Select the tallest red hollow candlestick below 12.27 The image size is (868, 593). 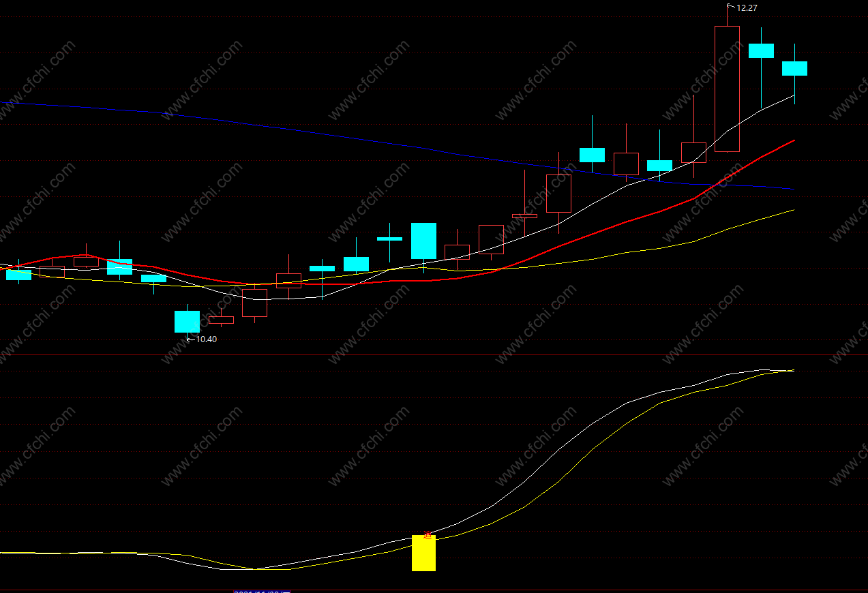pos(727,89)
